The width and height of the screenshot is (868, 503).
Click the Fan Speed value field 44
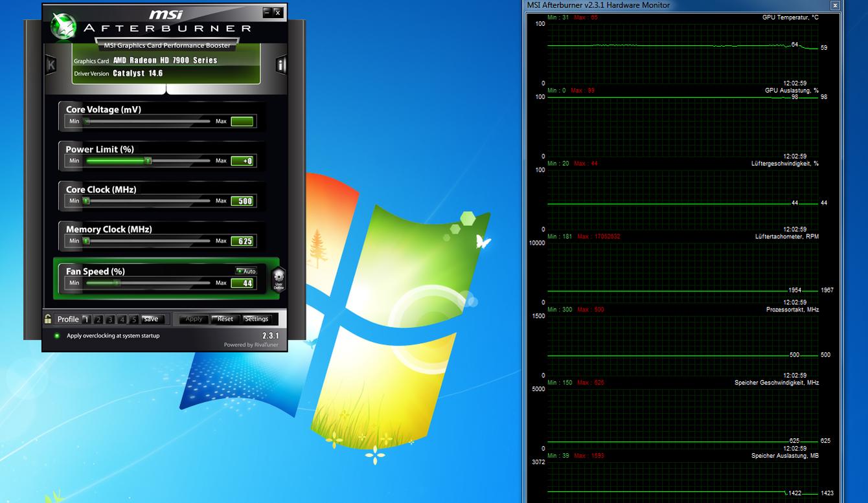(242, 283)
